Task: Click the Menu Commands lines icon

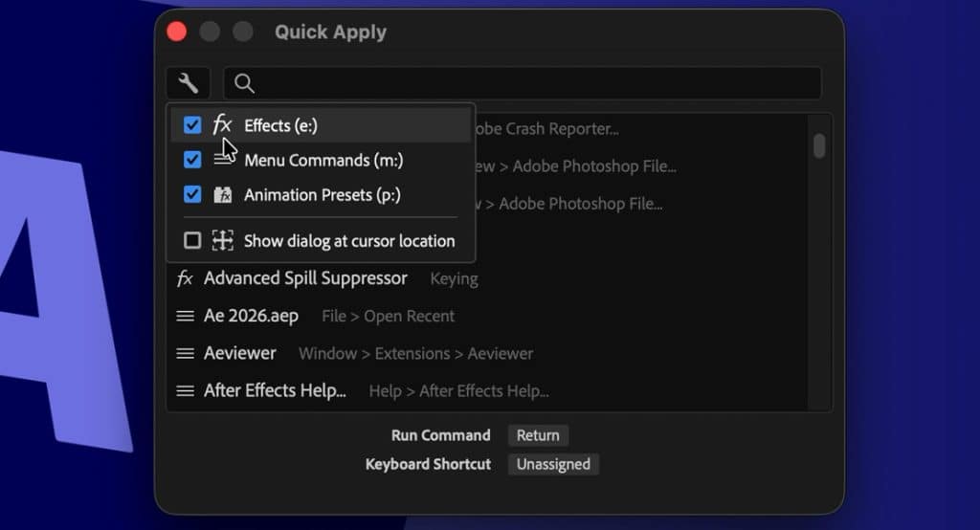Action: 222,160
